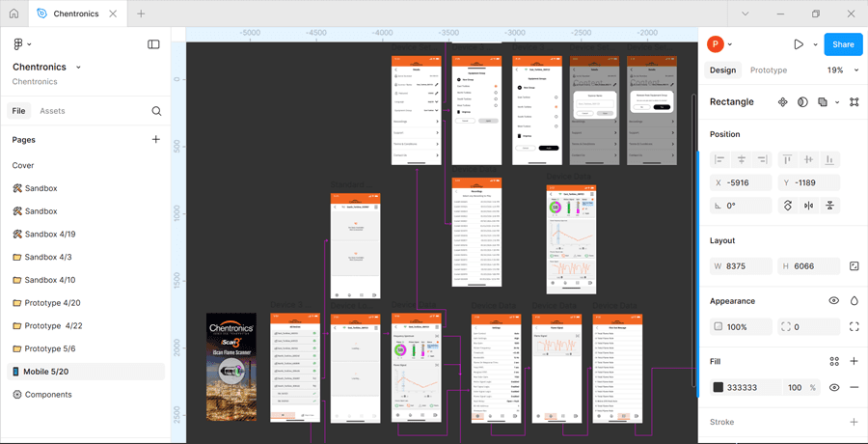Click the Y position field -1189
Viewport: 868px width, 444px height.
click(x=809, y=182)
